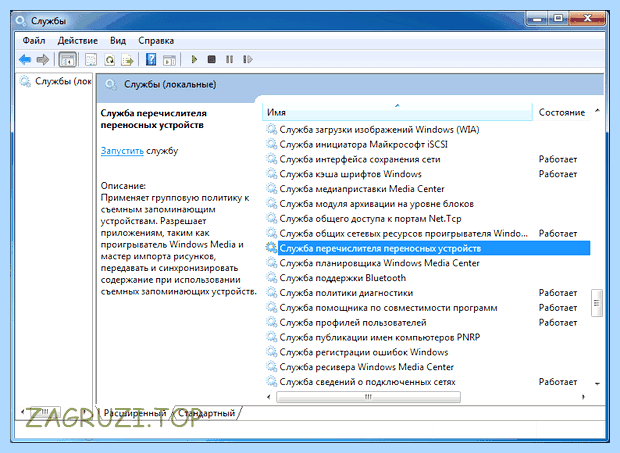Viewport: 620px width, 453px height.
Task: Click the Forward arrow toolbar icon
Action: (43, 60)
